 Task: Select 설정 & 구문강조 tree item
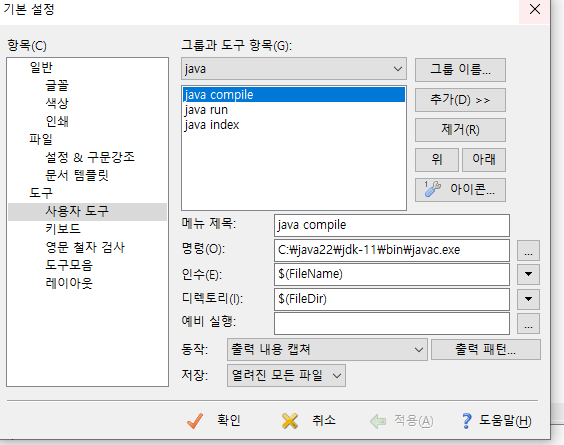point(90,157)
